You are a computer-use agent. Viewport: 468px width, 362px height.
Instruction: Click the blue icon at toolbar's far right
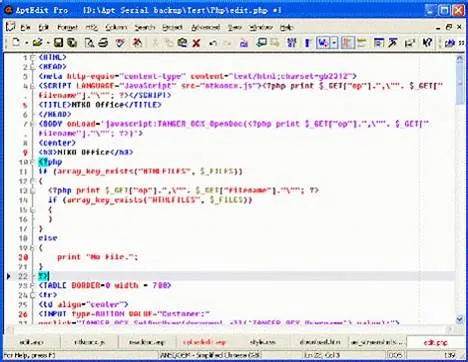pos(450,43)
